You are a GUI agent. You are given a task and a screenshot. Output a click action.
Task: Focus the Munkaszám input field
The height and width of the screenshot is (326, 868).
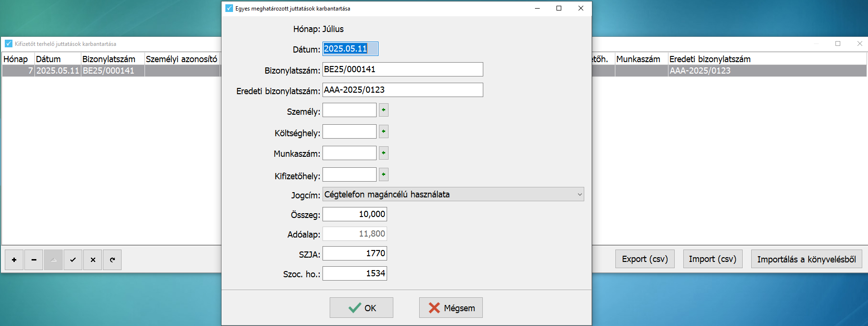(x=349, y=153)
